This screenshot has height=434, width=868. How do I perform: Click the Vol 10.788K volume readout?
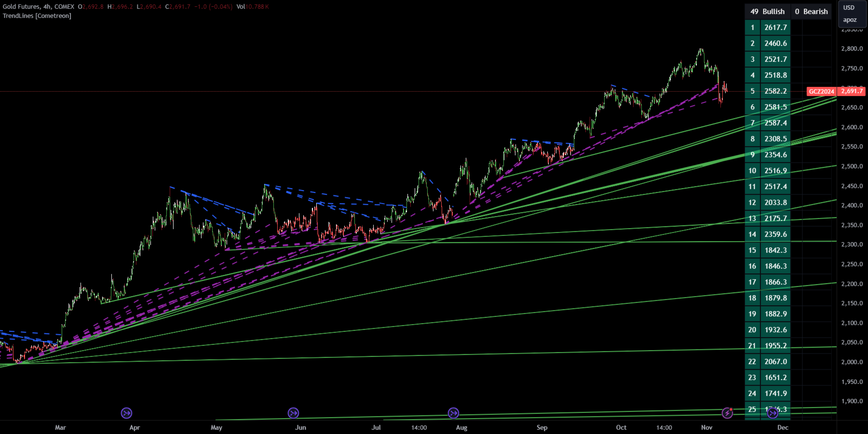click(x=253, y=7)
